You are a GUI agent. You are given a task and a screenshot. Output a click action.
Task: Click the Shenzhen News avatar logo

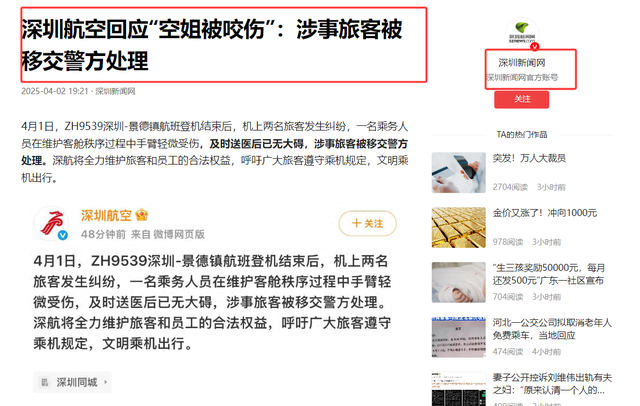pos(522,33)
